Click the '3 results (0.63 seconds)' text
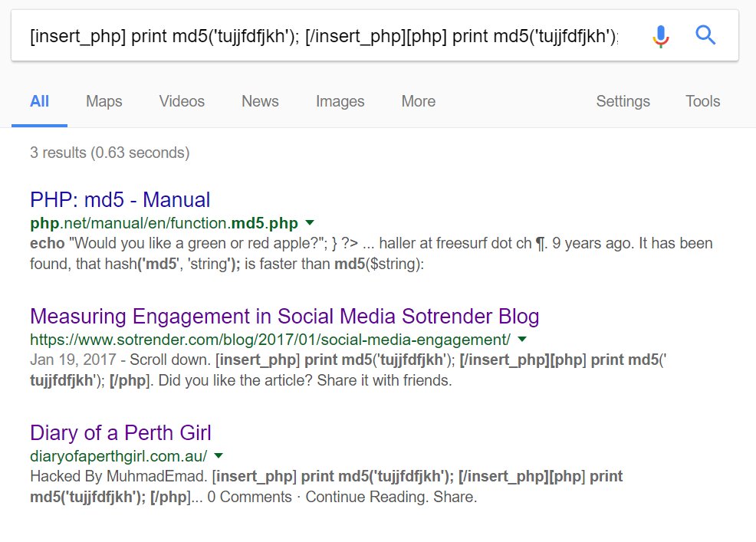756x542 pixels. [x=110, y=153]
